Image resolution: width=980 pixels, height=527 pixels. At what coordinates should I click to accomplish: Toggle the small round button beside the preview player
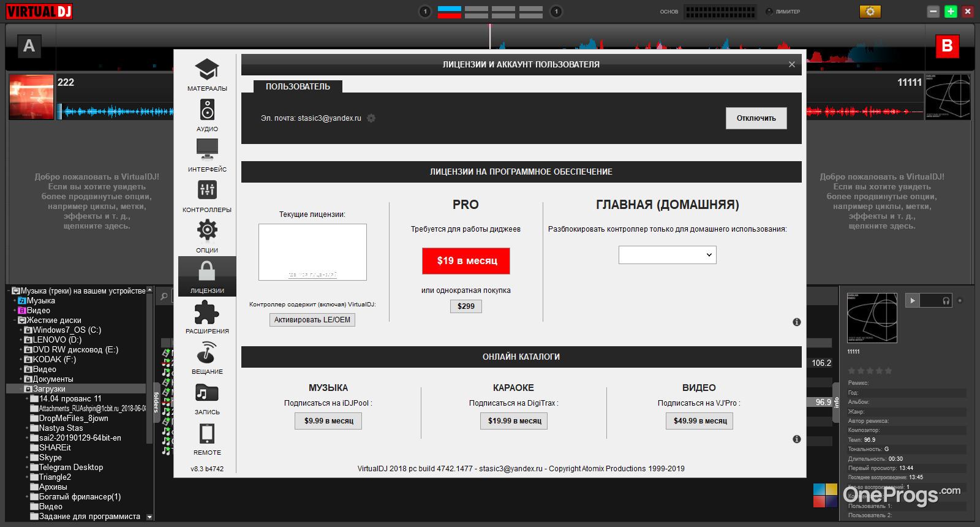[x=960, y=300]
